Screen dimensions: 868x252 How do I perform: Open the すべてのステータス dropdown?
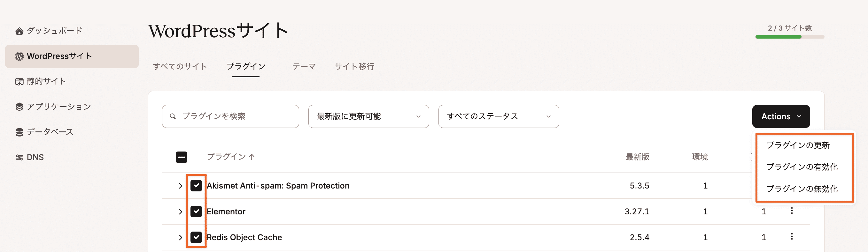click(x=499, y=116)
